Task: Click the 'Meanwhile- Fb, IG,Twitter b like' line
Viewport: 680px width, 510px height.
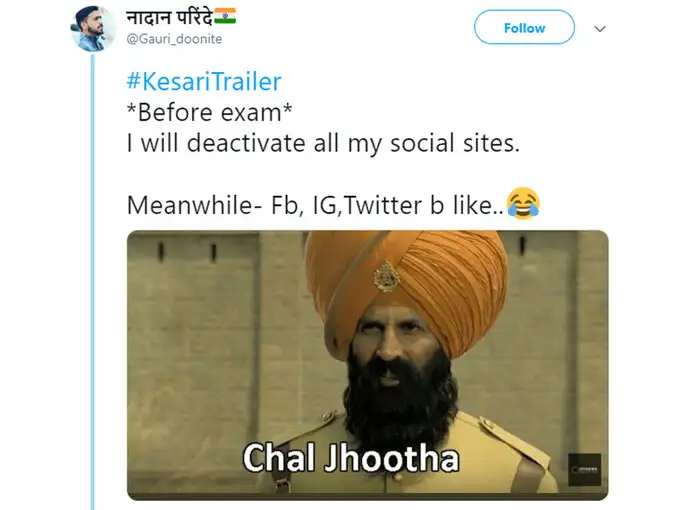Action: [315, 205]
